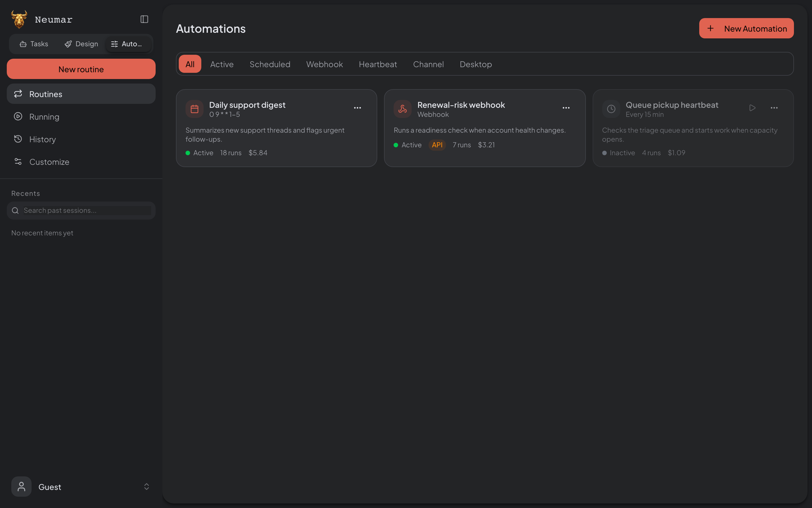This screenshot has width=812, height=508.
Task: Click the Recents section heading
Action: (25, 194)
